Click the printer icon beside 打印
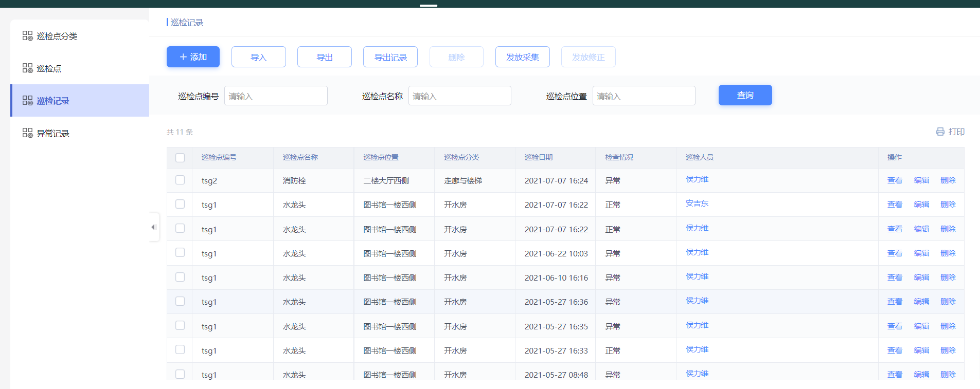The width and height of the screenshot is (980, 389). click(940, 132)
